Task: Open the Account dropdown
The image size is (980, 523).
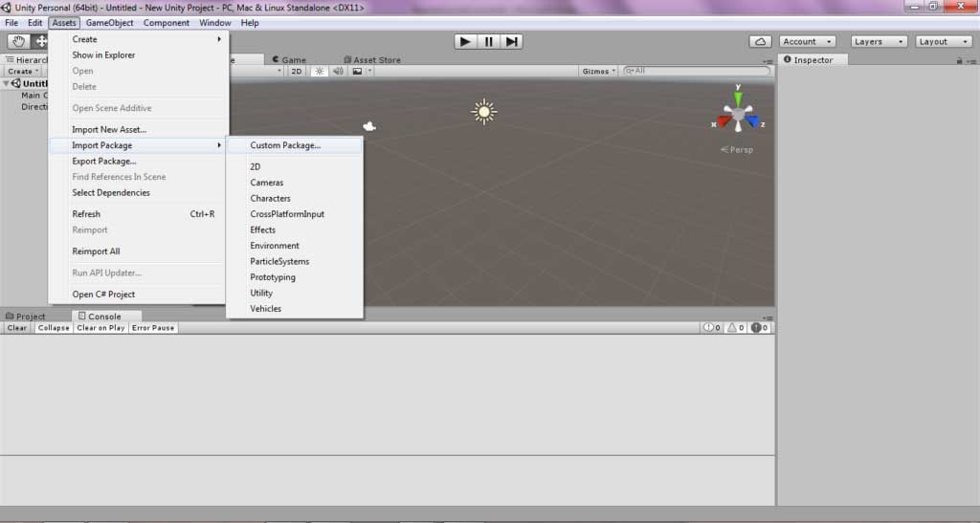Action: click(808, 42)
